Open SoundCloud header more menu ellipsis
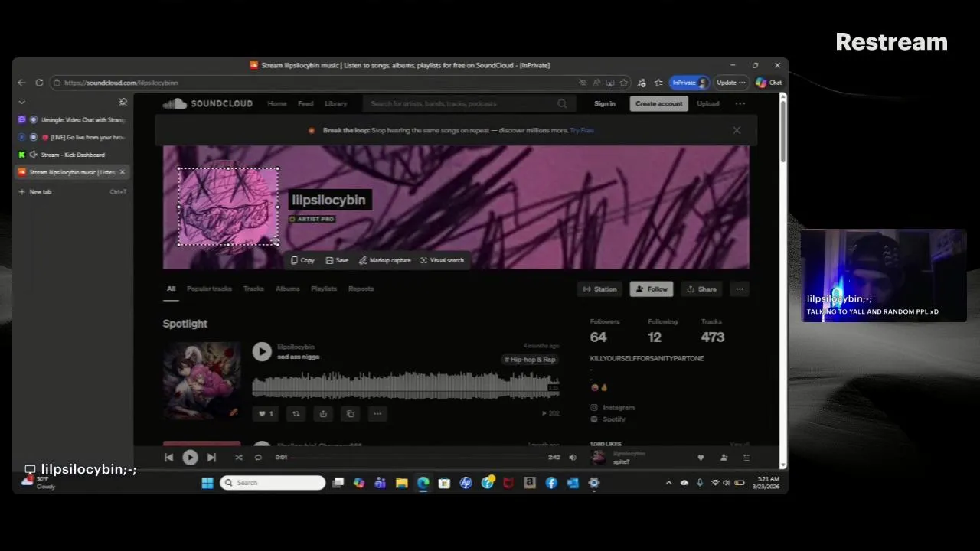 (740, 103)
